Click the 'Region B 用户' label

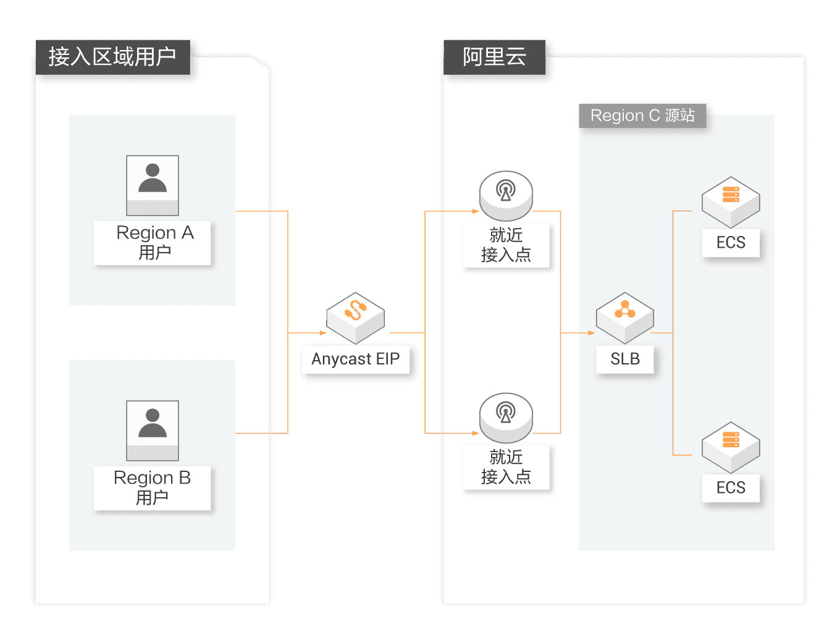(x=153, y=488)
